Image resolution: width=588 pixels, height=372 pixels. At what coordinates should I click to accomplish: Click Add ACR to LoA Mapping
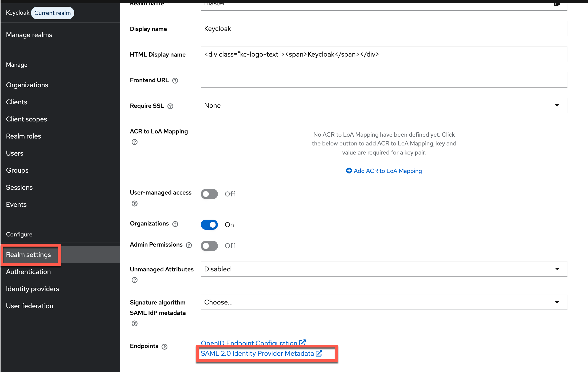coord(384,171)
